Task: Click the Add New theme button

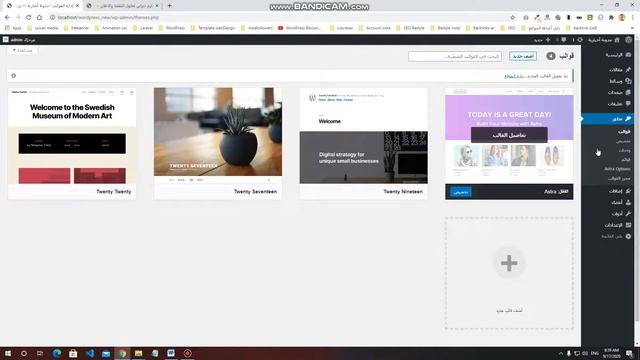Action: (x=523, y=56)
